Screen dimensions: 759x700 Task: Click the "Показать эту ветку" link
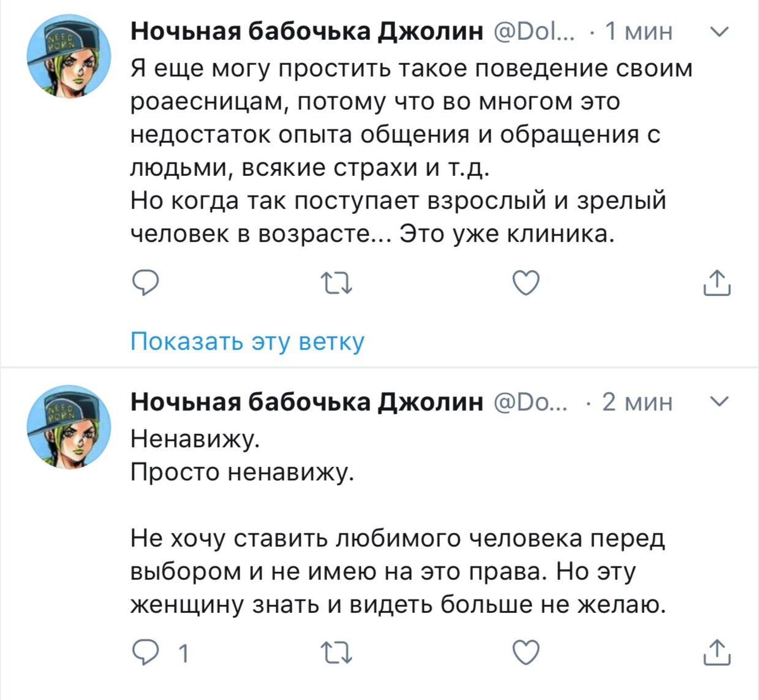pyautogui.click(x=247, y=341)
